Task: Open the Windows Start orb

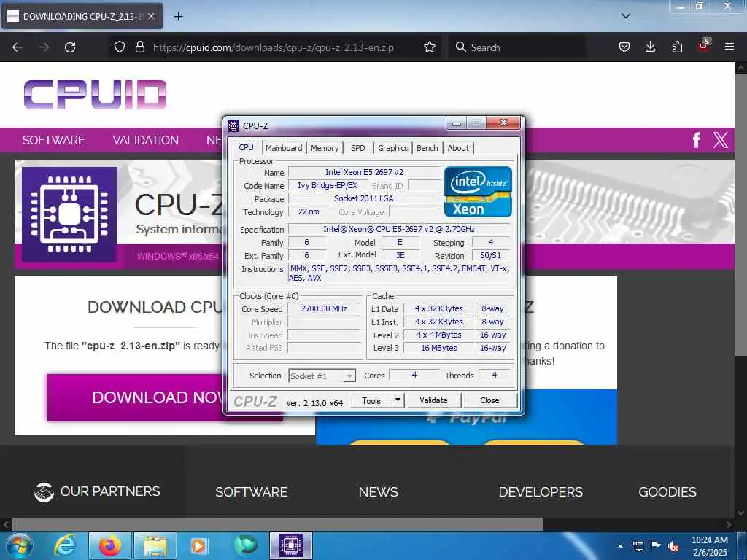Action: [x=18, y=545]
